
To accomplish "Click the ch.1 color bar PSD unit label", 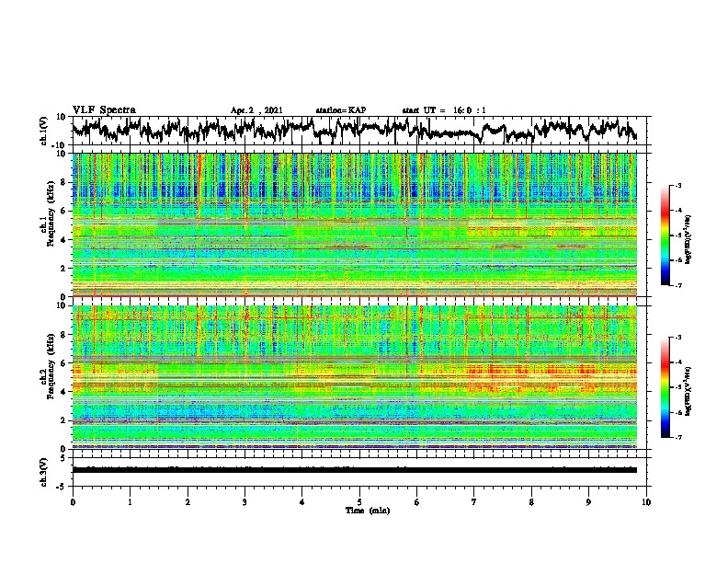I will coord(689,240).
